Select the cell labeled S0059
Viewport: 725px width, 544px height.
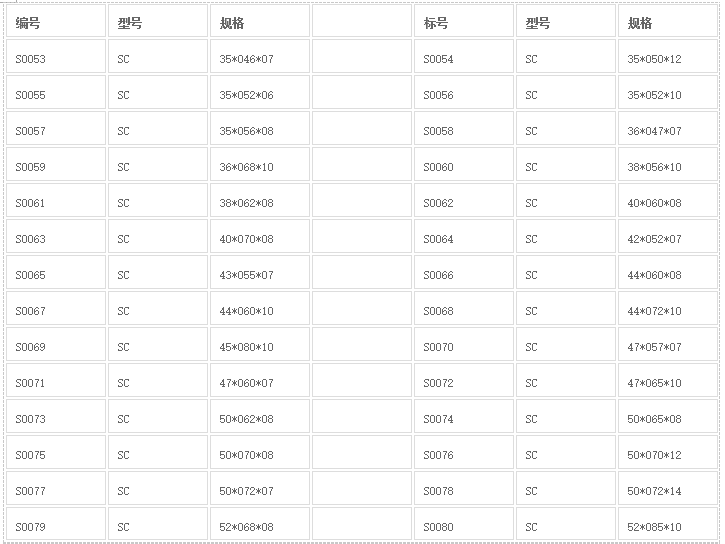[x=55, y=167]
